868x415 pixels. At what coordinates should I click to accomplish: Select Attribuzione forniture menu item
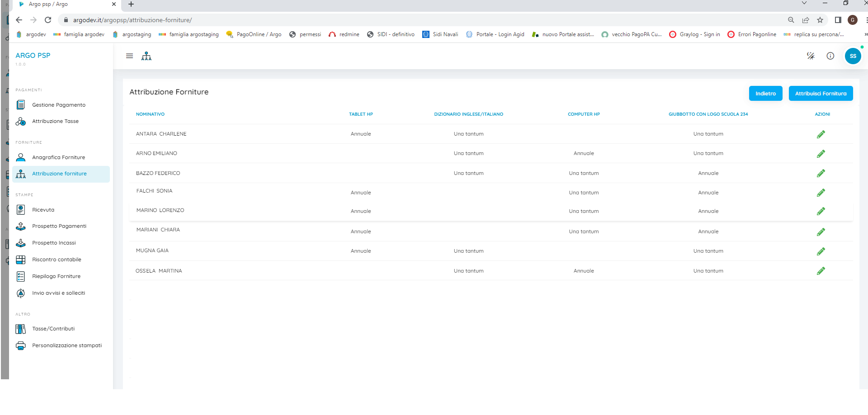(61, 174)
